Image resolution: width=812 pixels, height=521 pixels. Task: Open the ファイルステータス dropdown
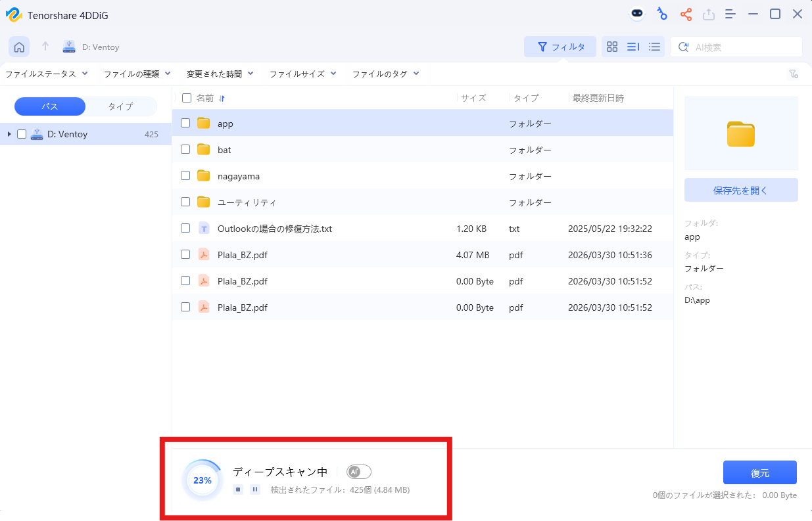coord(45,74)
